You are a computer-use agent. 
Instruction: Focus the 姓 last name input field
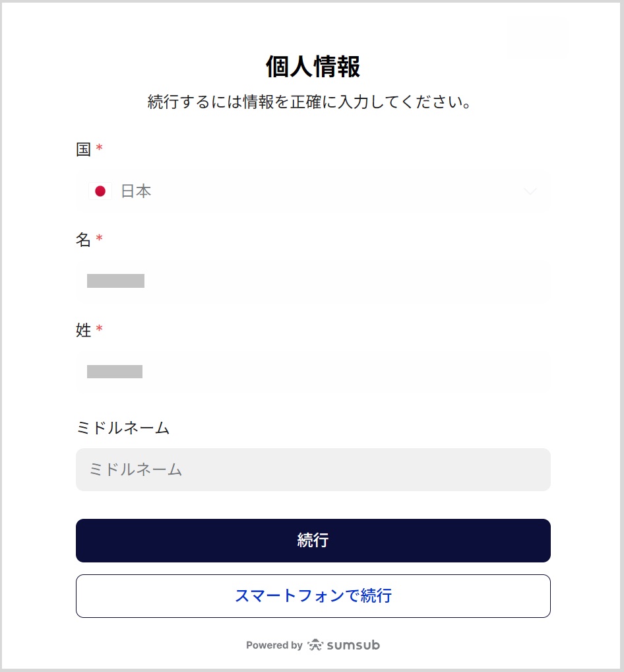coord(313,372)
